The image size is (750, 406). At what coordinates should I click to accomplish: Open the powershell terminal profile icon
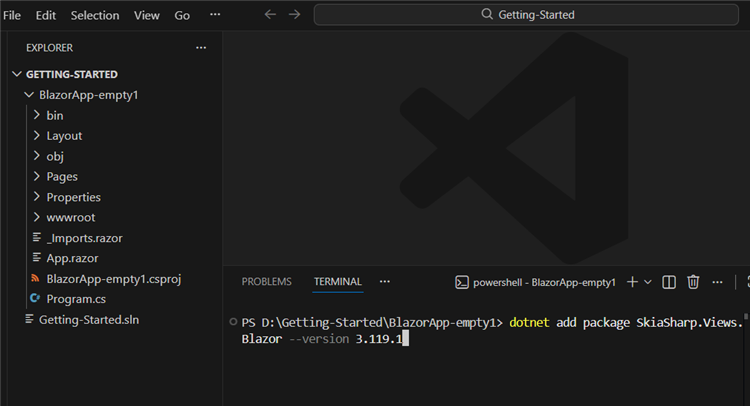pyautogui.click(x=463, y=282)
